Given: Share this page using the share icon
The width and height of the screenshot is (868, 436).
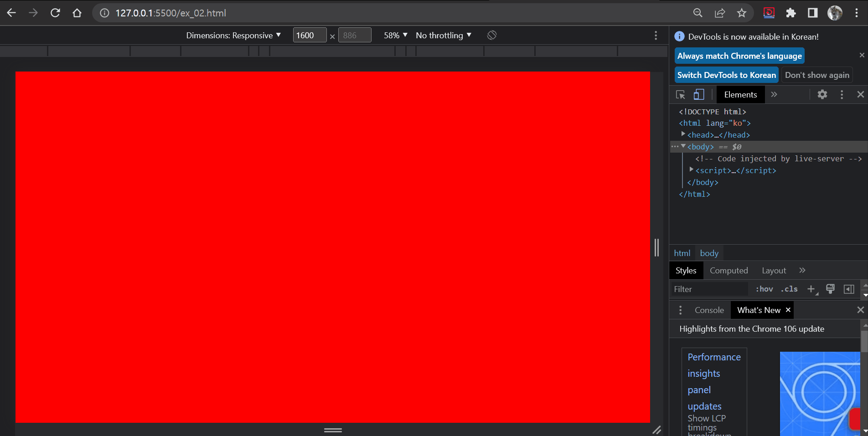Looking at the screenshot, I should pos(720,13).
